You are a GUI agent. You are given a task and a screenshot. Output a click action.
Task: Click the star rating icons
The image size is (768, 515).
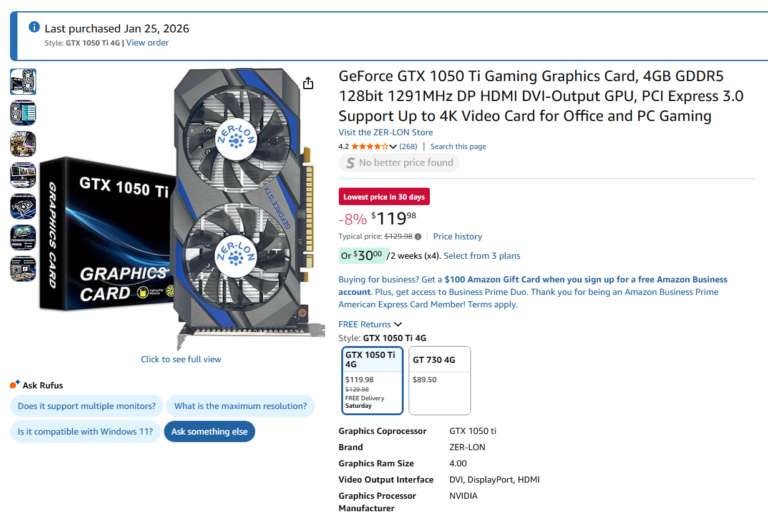coord(370,147)
